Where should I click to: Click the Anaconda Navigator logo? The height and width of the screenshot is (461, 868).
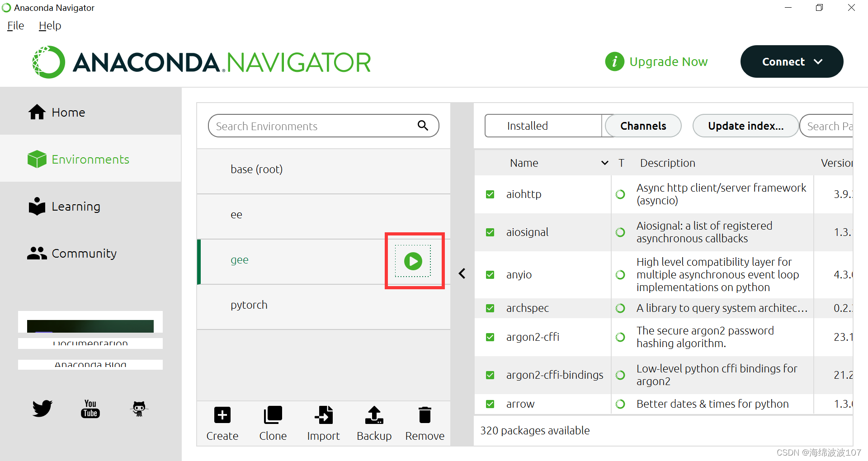[202, 62]
